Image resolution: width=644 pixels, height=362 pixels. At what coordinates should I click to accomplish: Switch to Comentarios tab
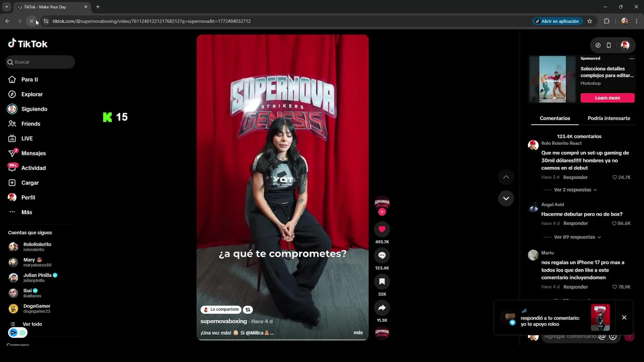[x=555, y=118]
